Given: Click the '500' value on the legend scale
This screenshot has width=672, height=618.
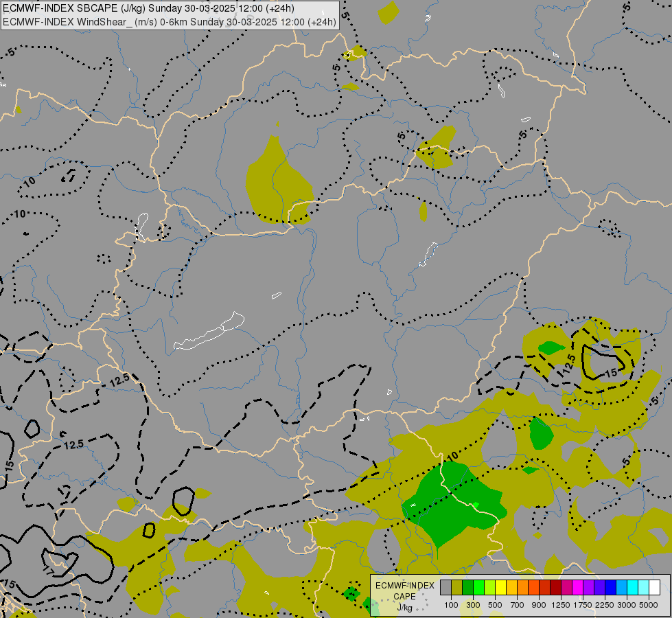Looking at the screenshot, I should pos(495,605).
